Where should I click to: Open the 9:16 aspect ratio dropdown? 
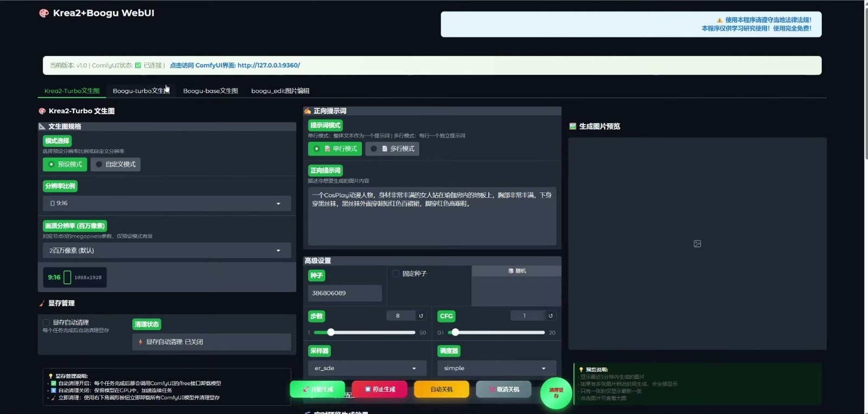(167, 203)
